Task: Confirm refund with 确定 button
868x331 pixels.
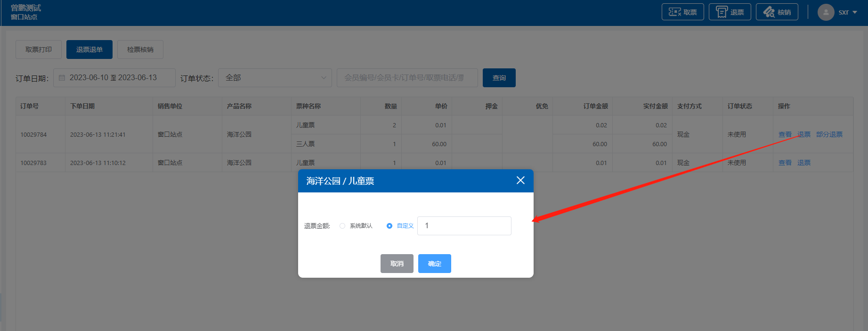Action: click(x=434, y=264)
